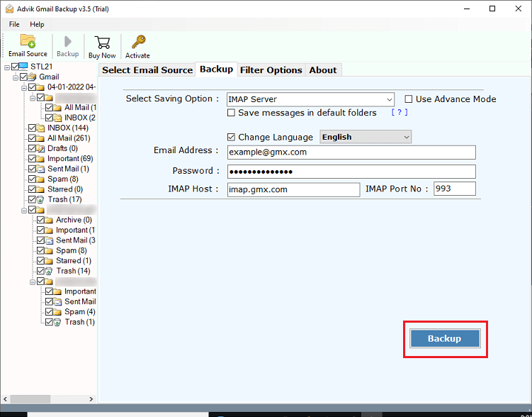This screenshot has height=417, width=532.
Task: Uncheck the Drafts (0) checkbox
Action: point(33,148)
